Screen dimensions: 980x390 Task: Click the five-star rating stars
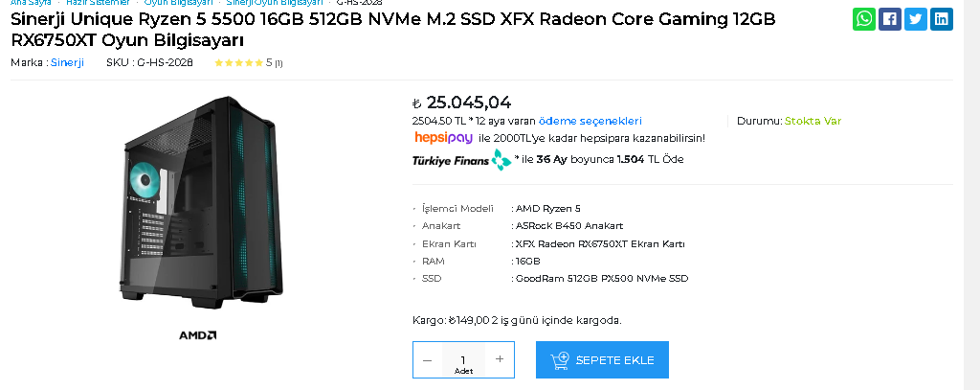[238, 63]
